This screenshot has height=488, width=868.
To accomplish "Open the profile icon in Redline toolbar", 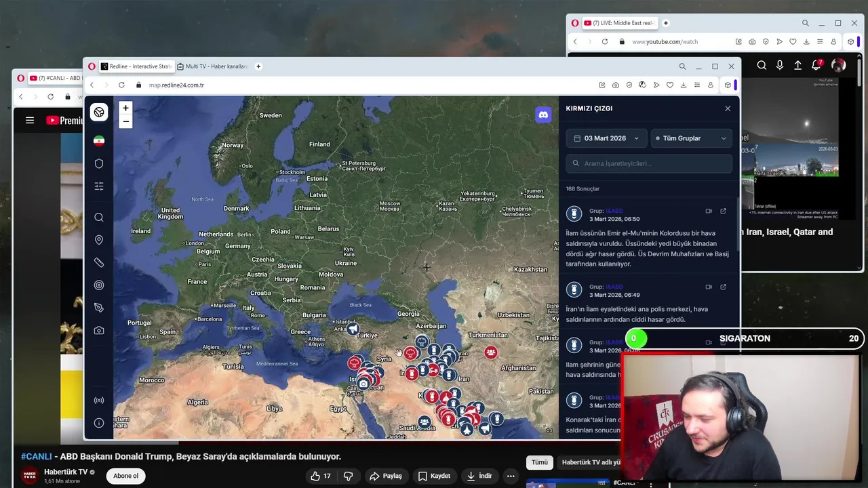I will (x=711, y=85).
